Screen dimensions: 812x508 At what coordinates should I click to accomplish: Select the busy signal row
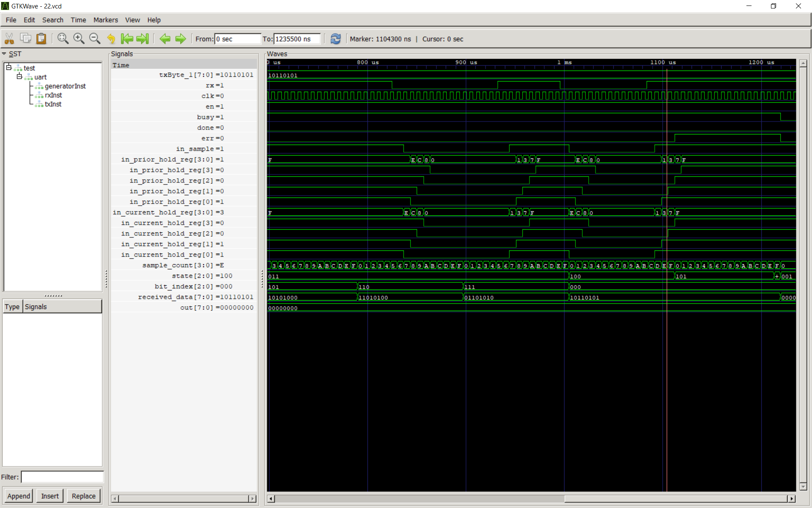[x=184, y=117]
